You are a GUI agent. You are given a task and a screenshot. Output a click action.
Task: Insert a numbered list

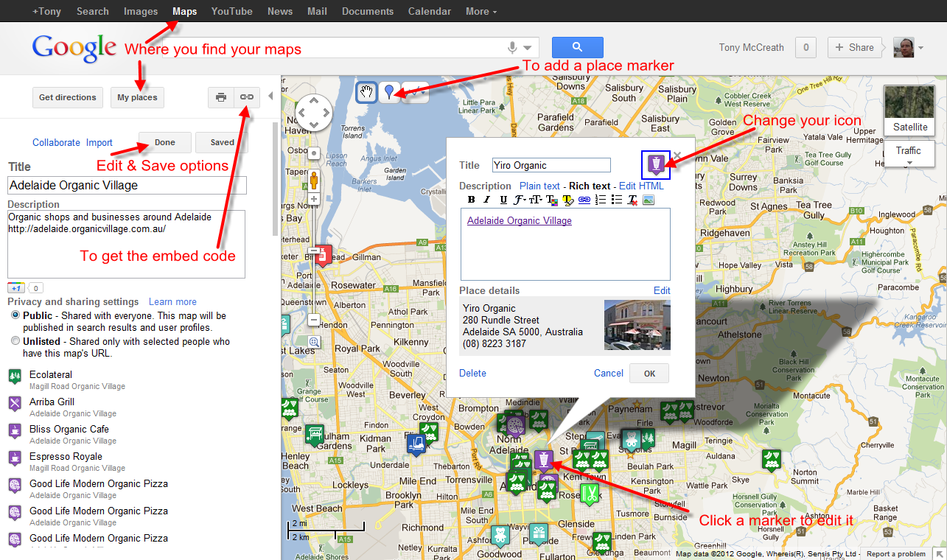click(x=601, y=200)
